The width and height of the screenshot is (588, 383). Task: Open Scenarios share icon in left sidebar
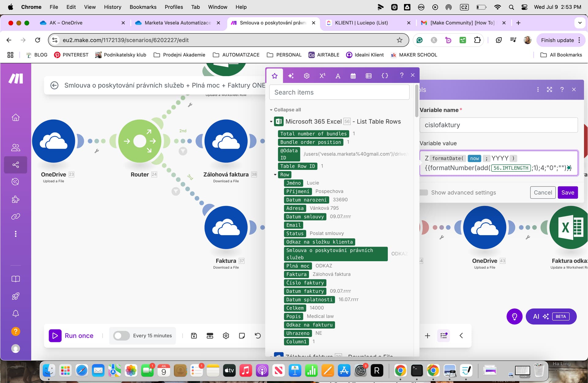click(x=16, y=165)
